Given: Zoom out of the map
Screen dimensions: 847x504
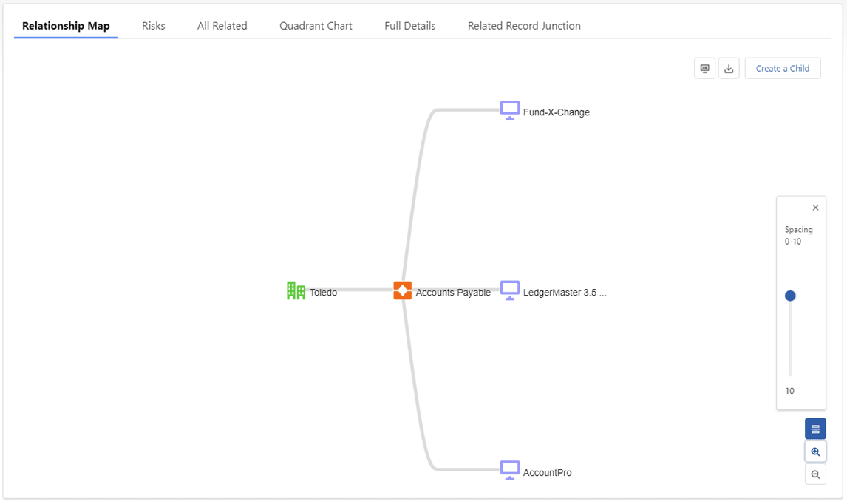Looking at the screenshot, I should coord(815,474).
